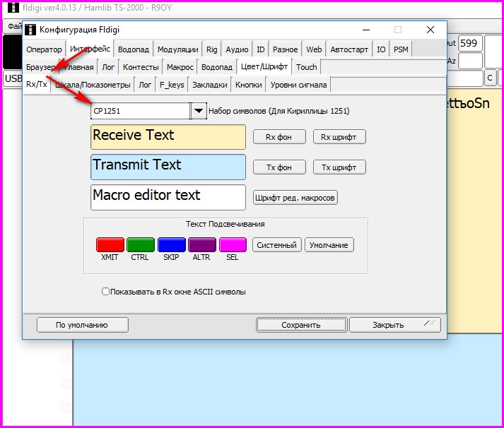
Task: Click the Системный highlight button
Action: (x=277, y=245)
